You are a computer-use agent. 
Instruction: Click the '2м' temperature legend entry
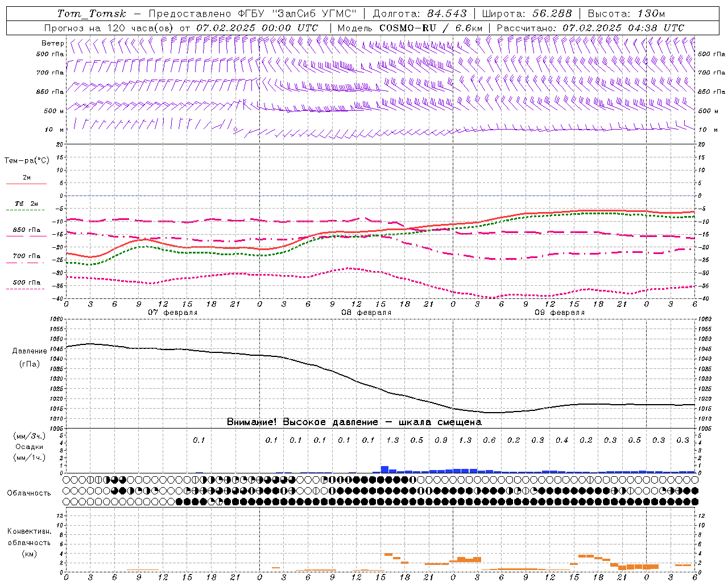coord(27,178)
